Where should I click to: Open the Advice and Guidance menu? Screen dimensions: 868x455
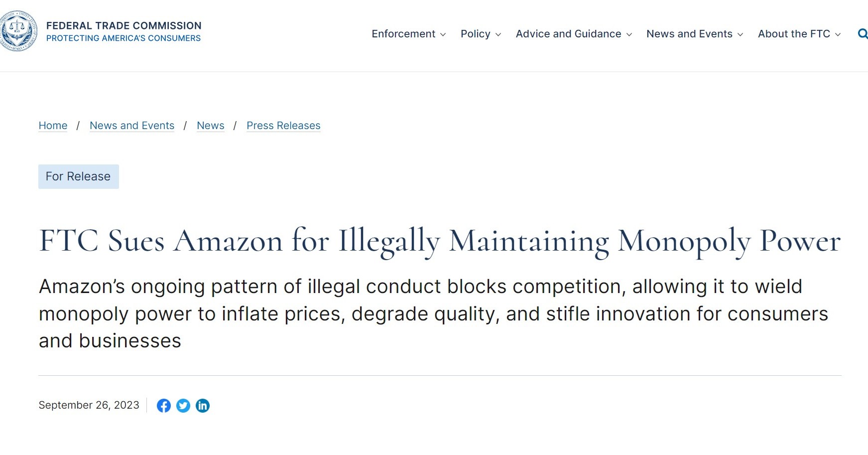point(568,34)
